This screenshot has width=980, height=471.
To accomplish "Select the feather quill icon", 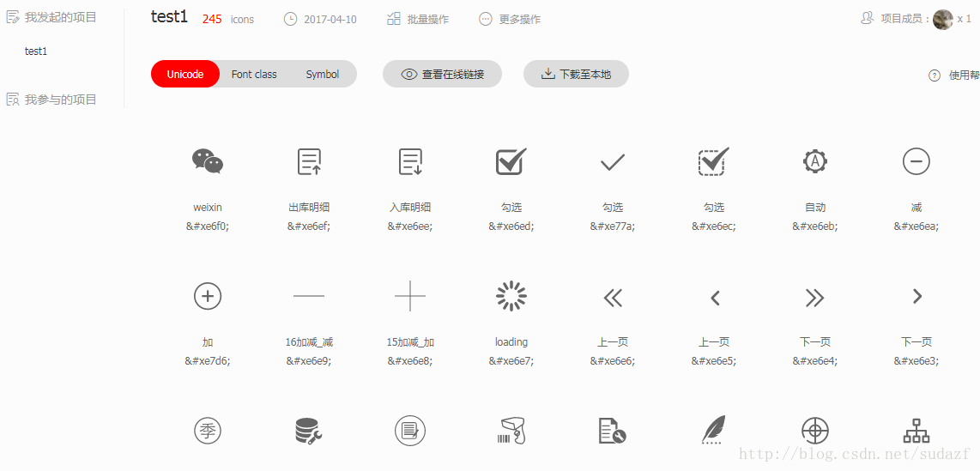I will pyautogui.click(x=714, y=431).
